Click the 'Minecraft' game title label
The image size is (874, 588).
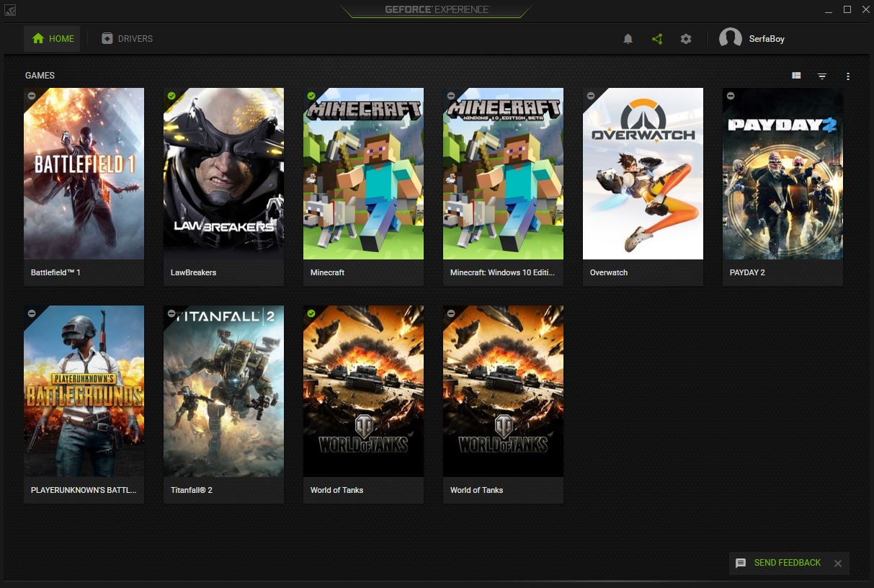(327, 273)
